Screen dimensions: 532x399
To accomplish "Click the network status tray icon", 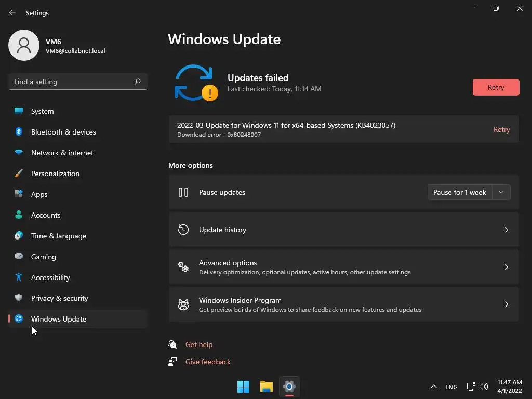I will pyautogui.click(x=471, y=387).
